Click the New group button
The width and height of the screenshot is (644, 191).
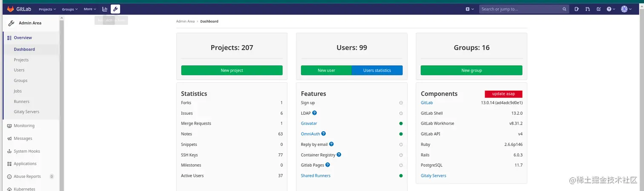tap(471, 70)
